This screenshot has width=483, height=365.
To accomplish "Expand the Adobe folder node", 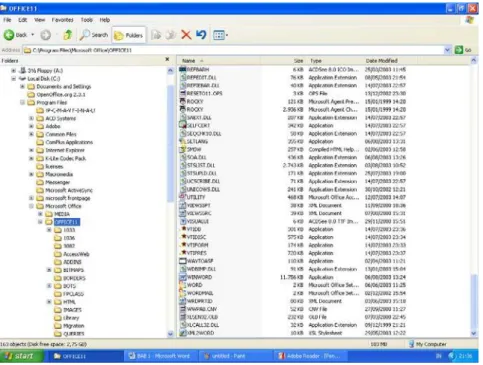I will pyautogui.click(x=31, y=126).
